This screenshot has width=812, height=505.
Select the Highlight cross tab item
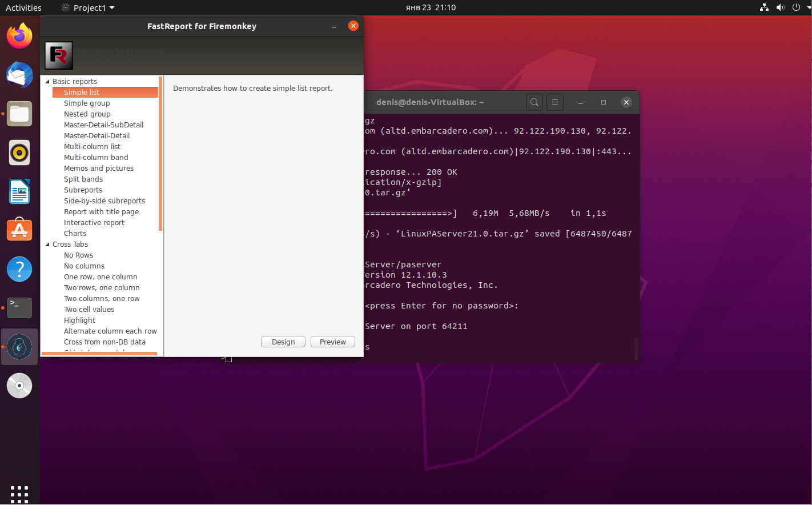click(x=79, y=320)
